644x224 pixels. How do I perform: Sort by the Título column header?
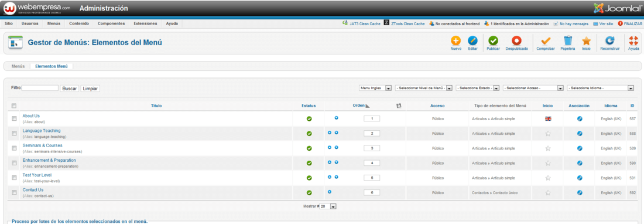[156, 106]
